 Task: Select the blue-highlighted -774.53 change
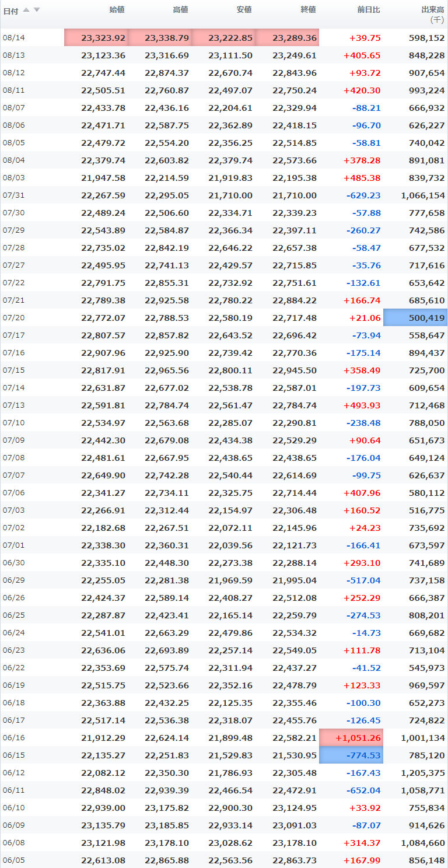tap(351, 755)
